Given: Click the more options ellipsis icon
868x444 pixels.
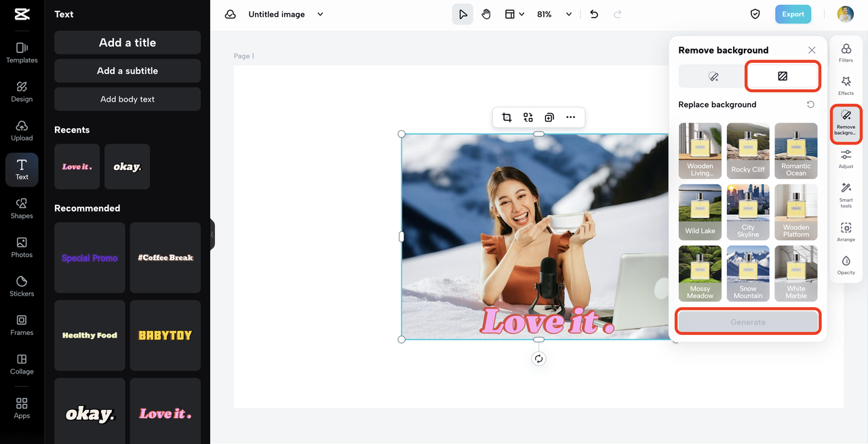Looking at the screenshot, I should pos(570,117).
